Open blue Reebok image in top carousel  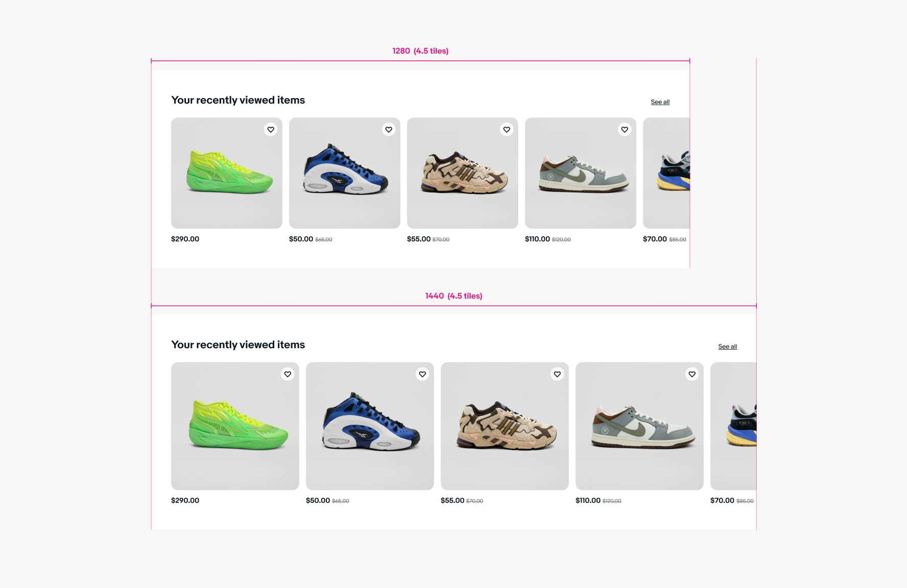point(345,173)
